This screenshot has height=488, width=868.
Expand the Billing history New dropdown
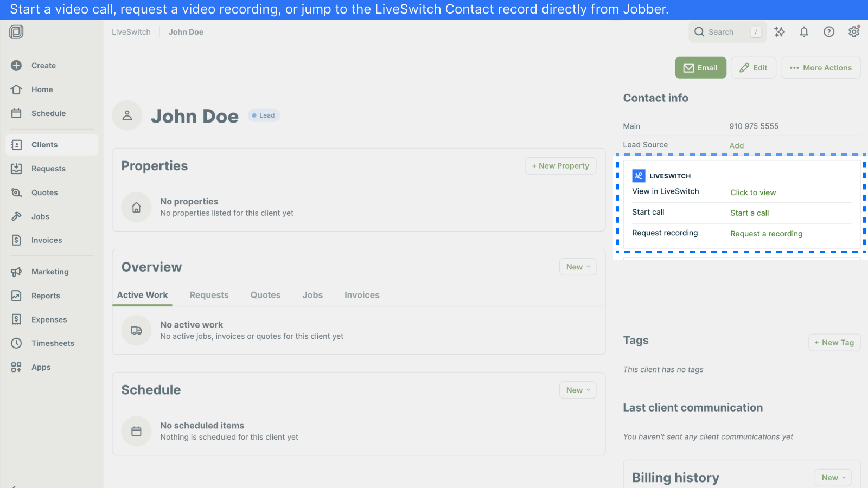click(833, 478)
